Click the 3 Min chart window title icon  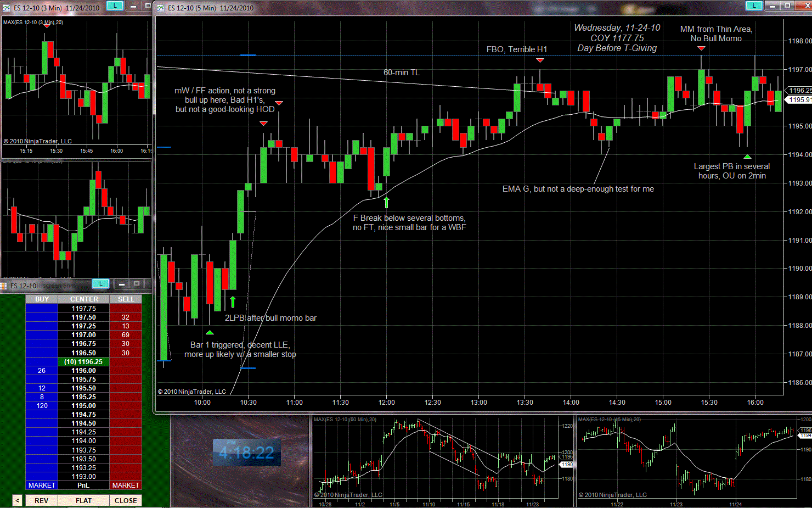tap(6, 8)
